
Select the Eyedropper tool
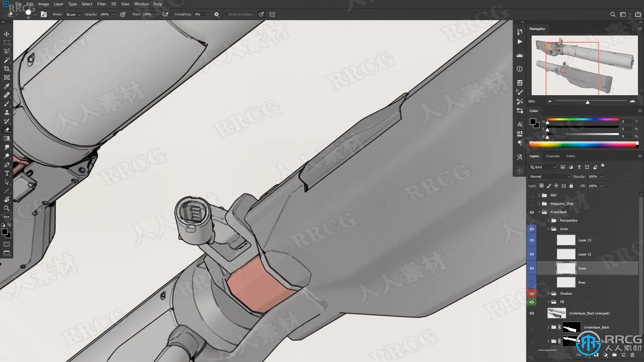click(x=7, y=86)
